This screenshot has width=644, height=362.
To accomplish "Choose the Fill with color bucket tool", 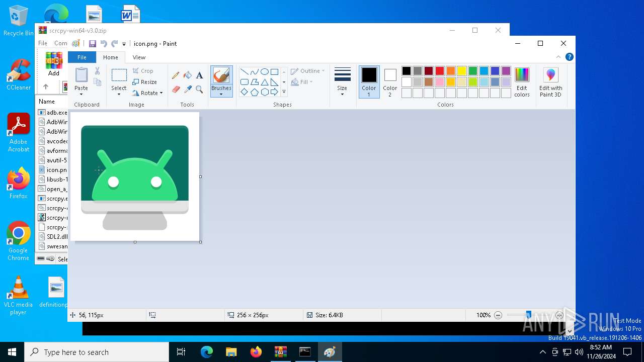I will (x=188, y=75).
